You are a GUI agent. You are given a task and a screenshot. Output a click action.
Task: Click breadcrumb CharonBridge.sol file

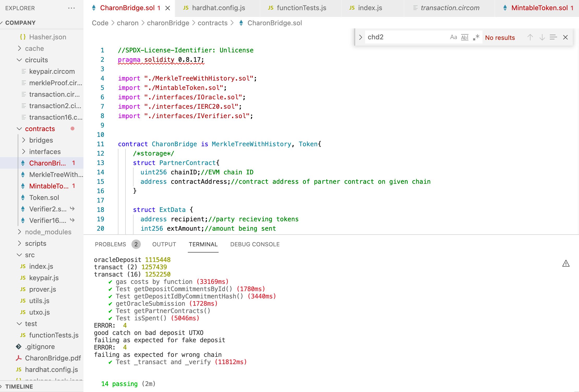[x=274, y=23]
